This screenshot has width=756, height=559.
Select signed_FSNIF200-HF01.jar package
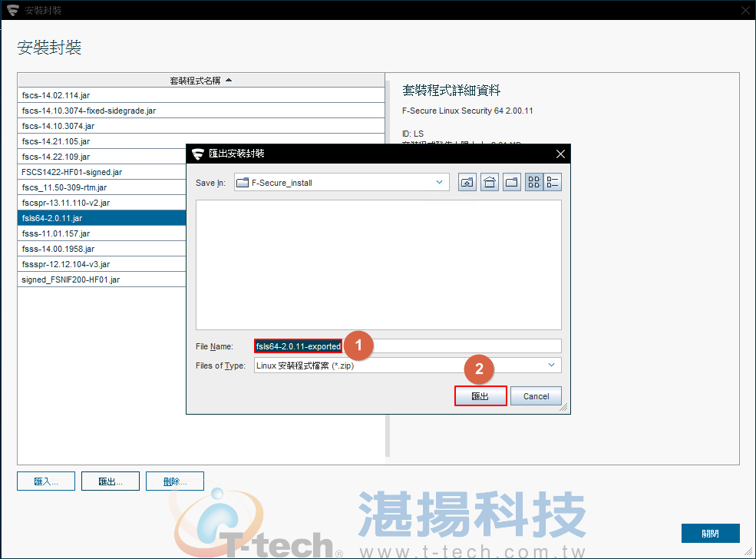[102, 279]
